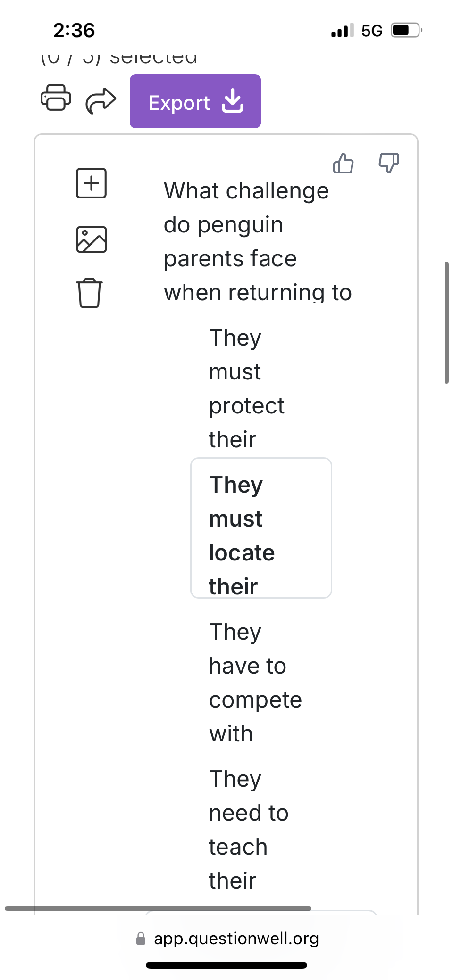The image size is (453, 980).
Task: Click the share arrow icon
Action: tap(101, 100)
